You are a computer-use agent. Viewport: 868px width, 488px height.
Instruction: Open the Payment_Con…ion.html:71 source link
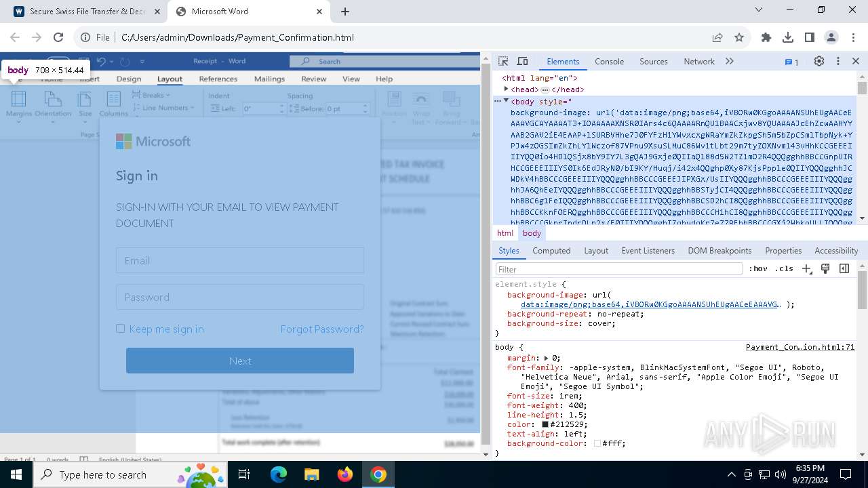[800, 347]
